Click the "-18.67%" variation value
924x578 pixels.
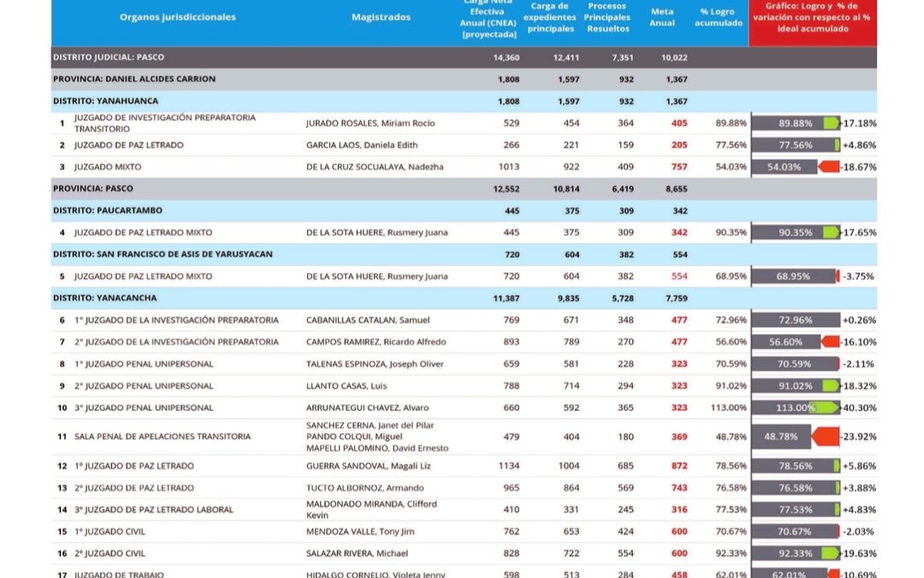(x=858, y=167)
